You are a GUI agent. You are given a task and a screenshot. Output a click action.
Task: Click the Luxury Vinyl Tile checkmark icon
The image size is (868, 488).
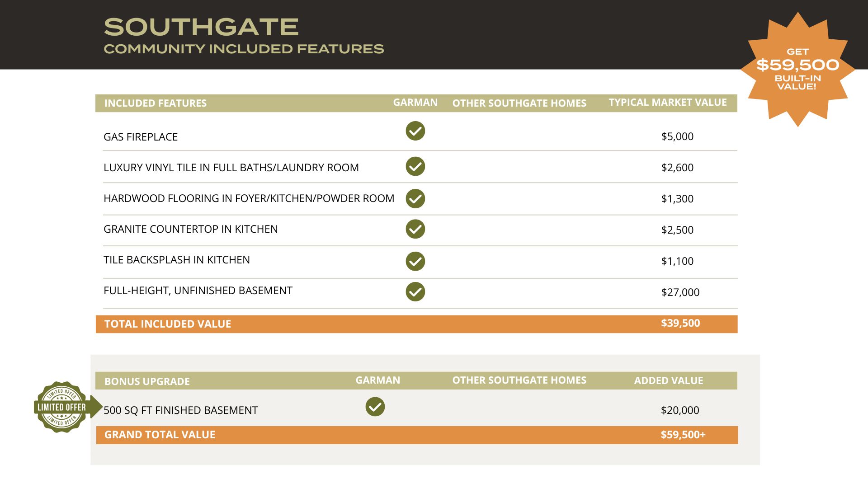[415, 166]
